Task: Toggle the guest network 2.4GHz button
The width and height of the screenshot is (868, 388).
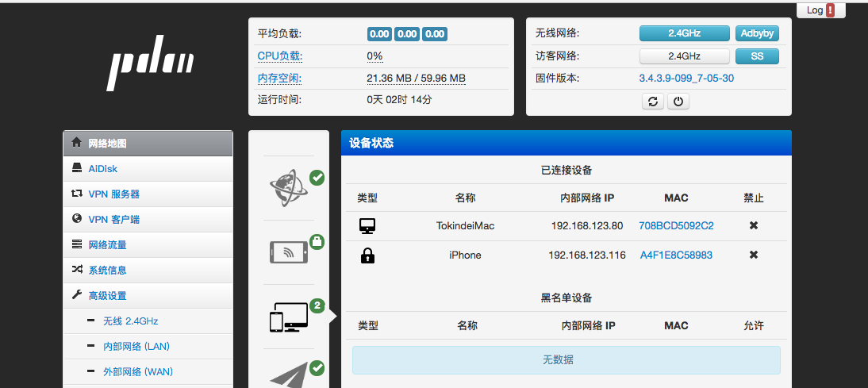Action: coord(683,56)
